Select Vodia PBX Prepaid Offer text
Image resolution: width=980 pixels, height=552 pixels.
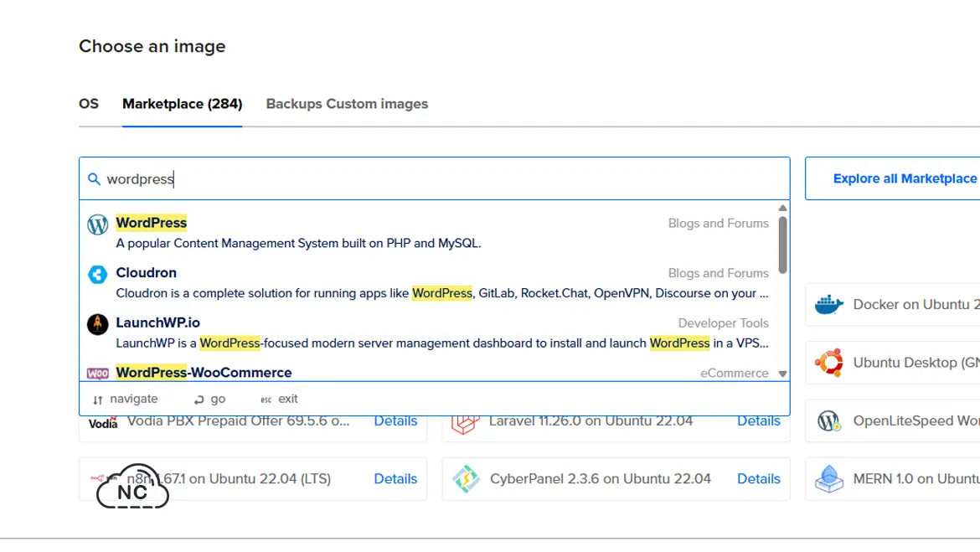pyautogui.click(x=238, y=421)
